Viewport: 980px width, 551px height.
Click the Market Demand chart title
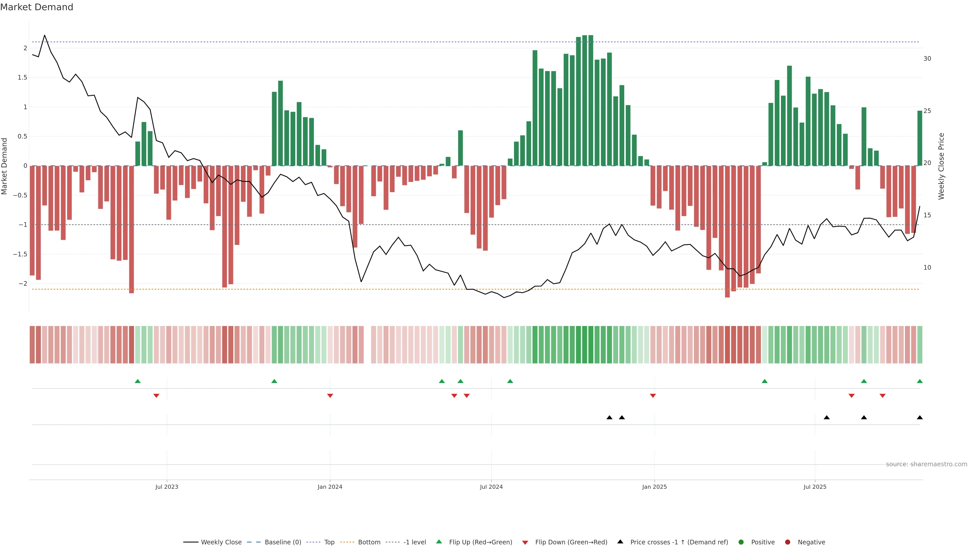36,7
